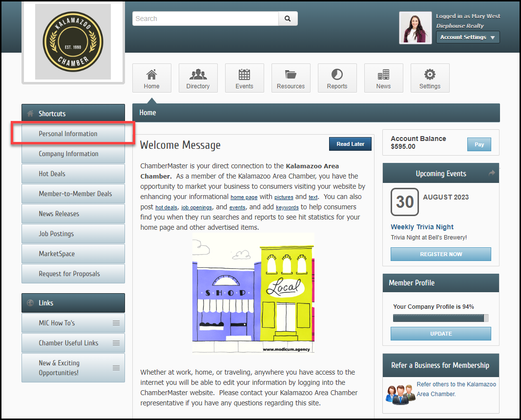Click the Shop Local illustration

coord(253,293)
